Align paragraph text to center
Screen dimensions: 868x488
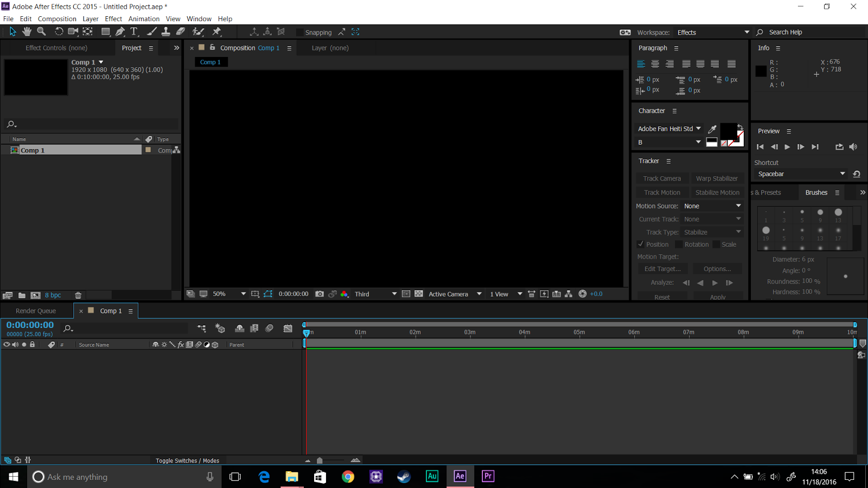tap(655, 64)
